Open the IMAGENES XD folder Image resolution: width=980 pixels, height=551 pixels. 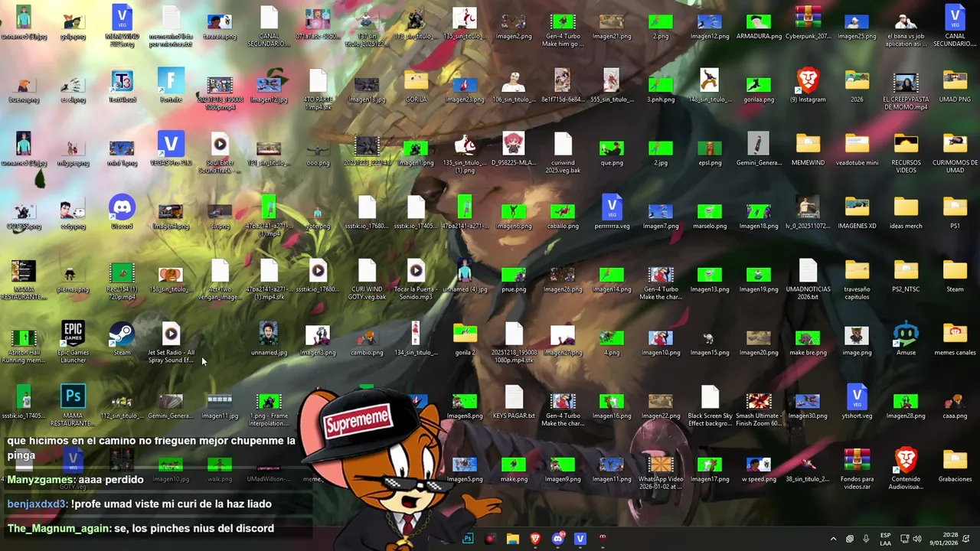pyautogui.click(x=857, y=213)
